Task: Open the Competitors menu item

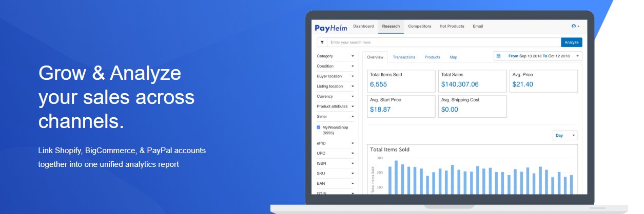Action: [420, 26]
